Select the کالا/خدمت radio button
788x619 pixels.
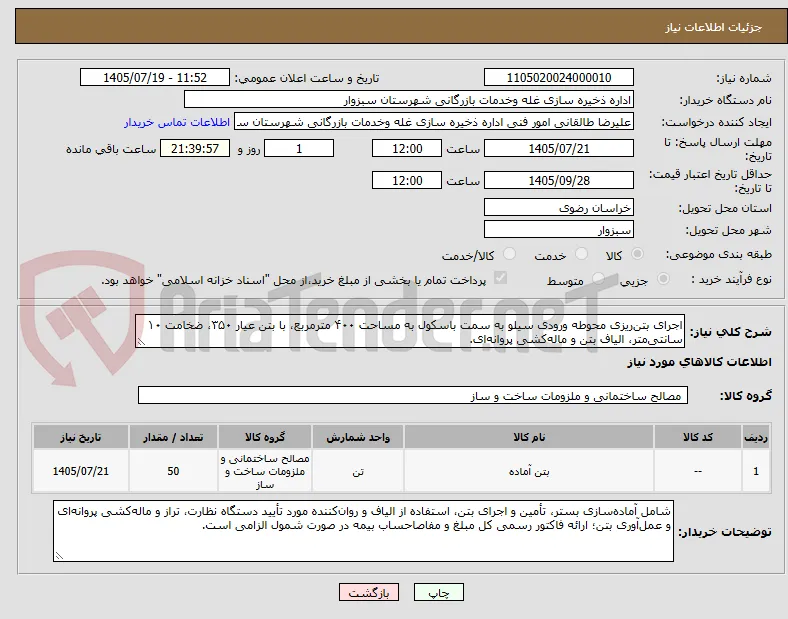click(x=510, y=254)
